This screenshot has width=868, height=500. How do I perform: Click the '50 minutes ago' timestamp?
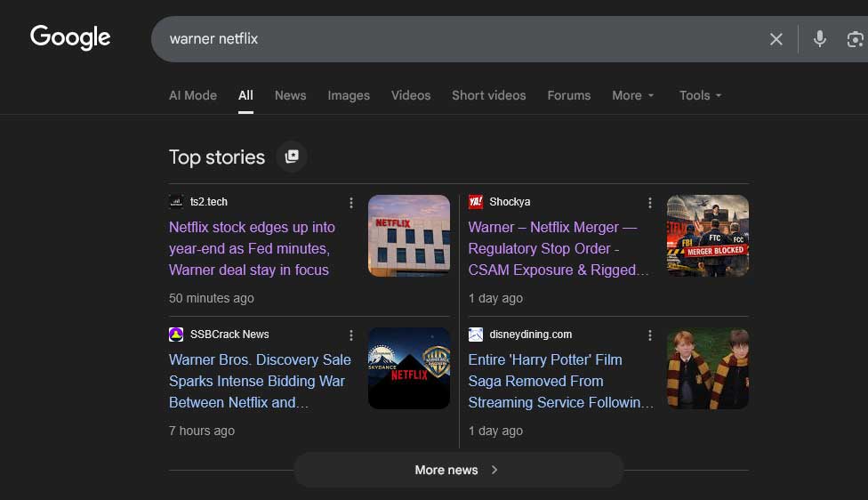212,298
